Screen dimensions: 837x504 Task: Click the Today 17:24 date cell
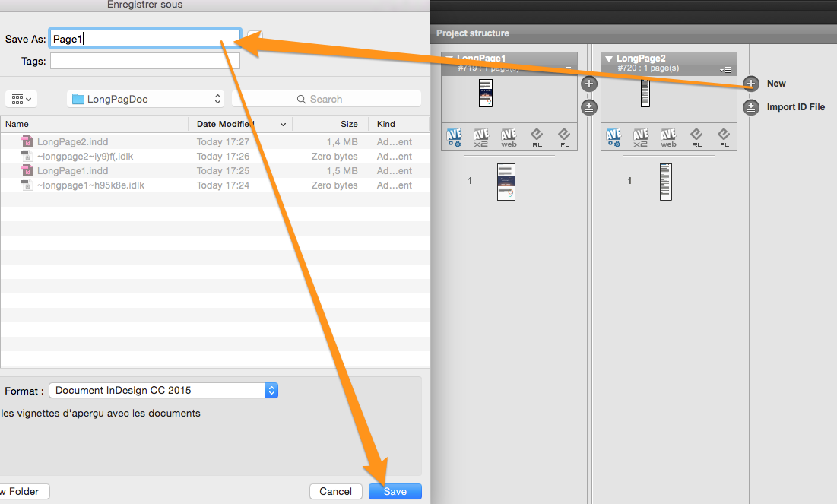[224, 185]
